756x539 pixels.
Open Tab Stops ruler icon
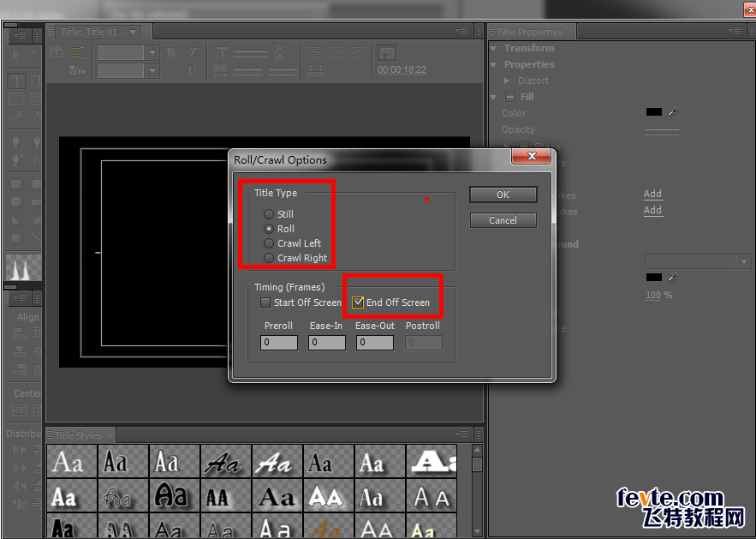pyautogui.click(x=315, y=70)
